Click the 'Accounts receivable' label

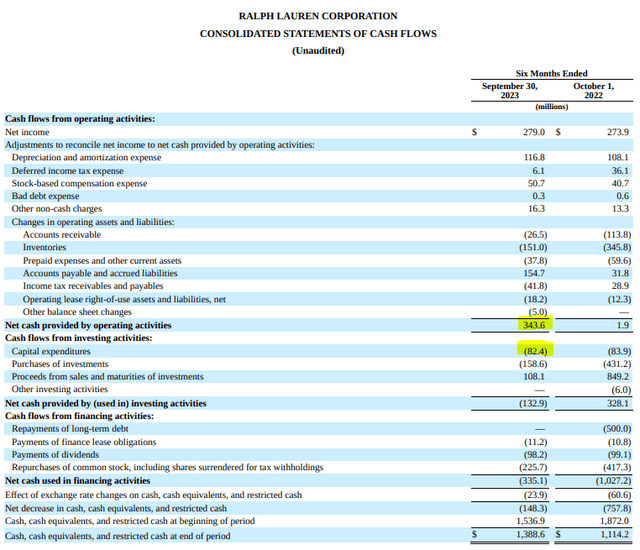pos(62,235)
